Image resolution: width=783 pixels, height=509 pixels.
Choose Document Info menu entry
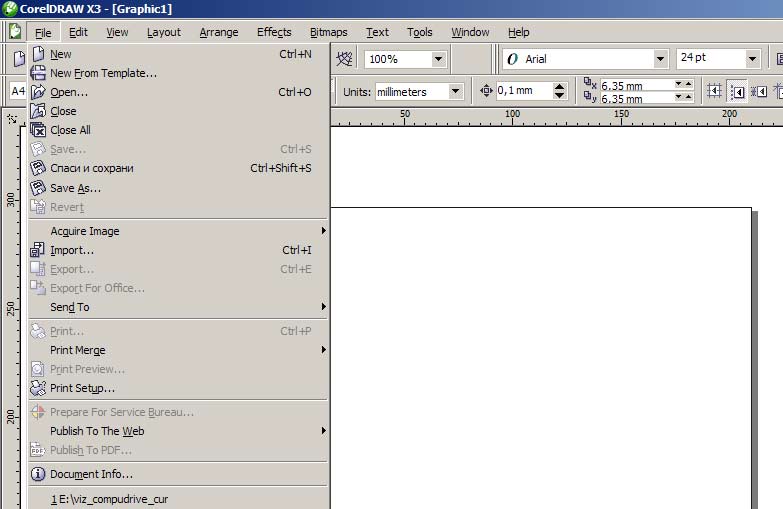178,474
